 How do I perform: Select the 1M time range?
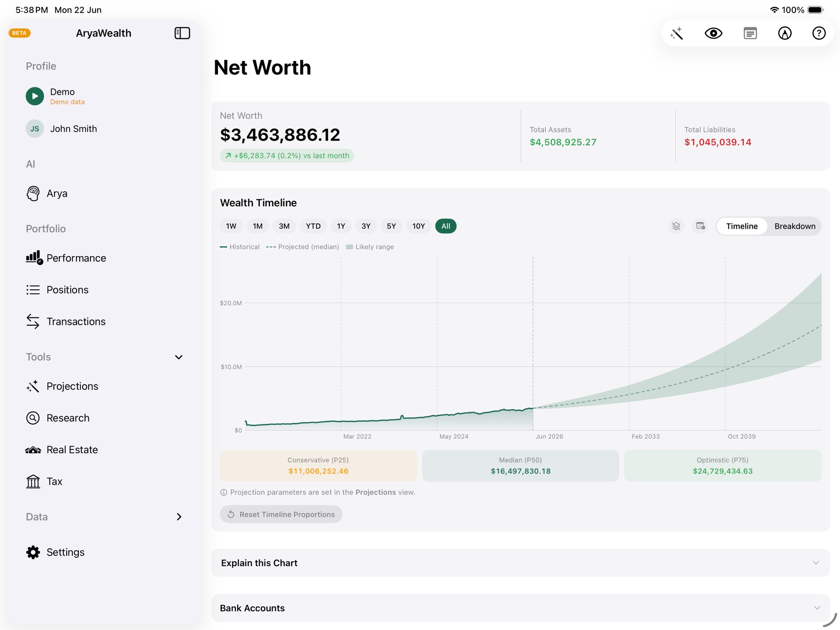coord(258,226)
